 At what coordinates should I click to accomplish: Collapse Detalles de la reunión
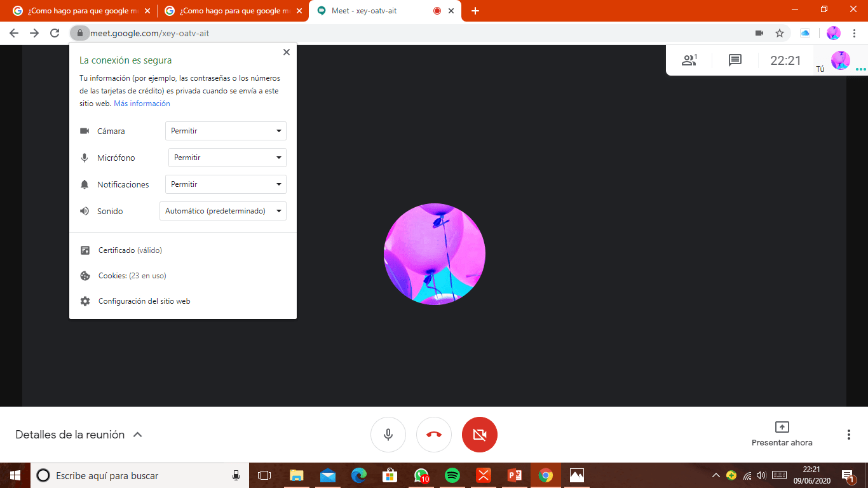coord(138,435)
